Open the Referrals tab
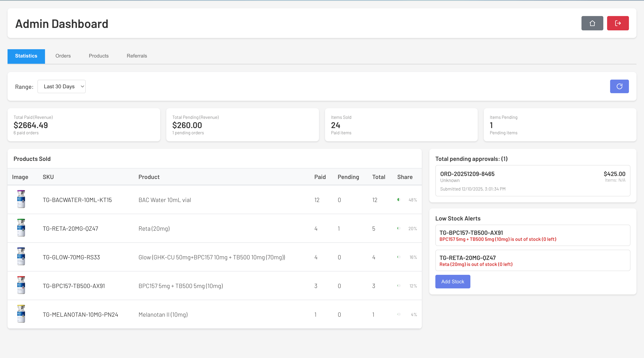Viewport: 644px width, 358px height. 137,56
